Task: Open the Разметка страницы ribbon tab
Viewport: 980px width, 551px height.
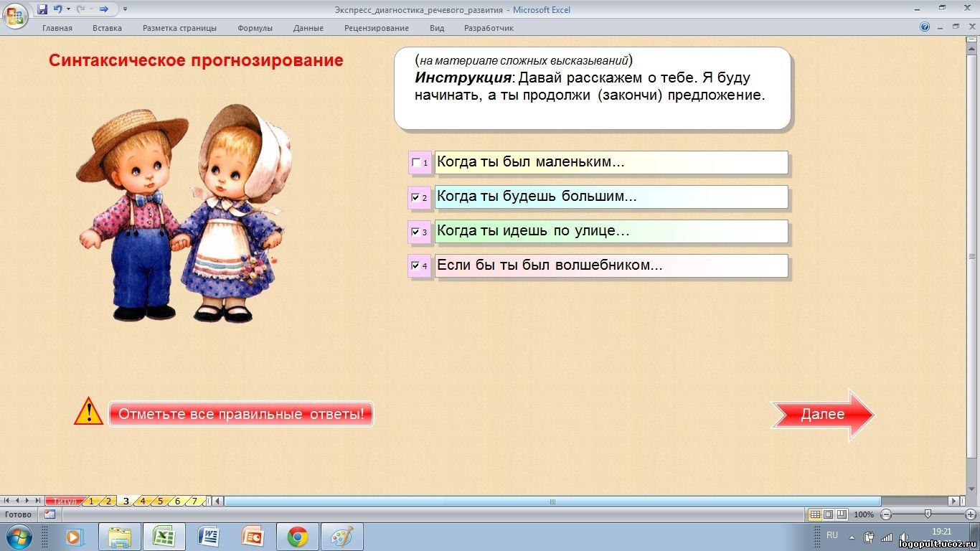Action: pos(179,28)
